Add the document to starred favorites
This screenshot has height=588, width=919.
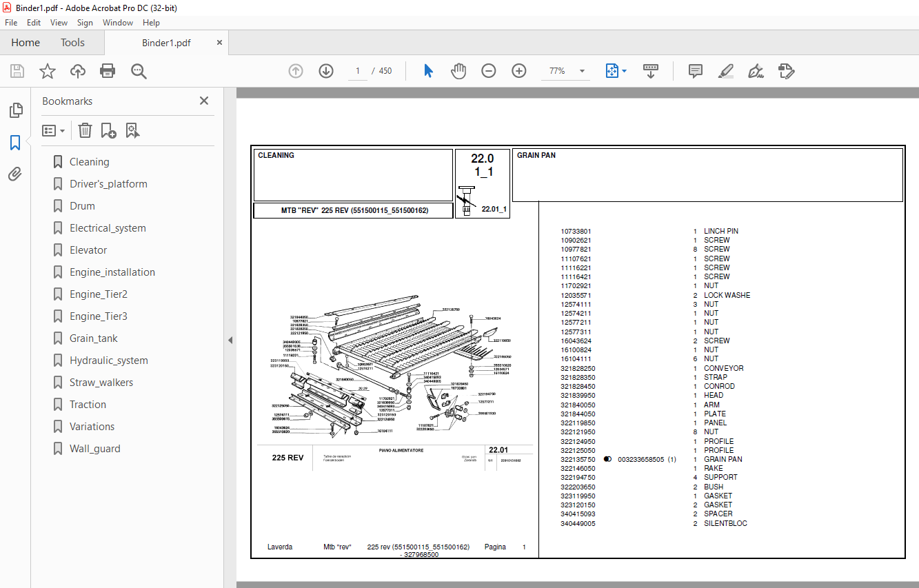(x=48, y=71)
